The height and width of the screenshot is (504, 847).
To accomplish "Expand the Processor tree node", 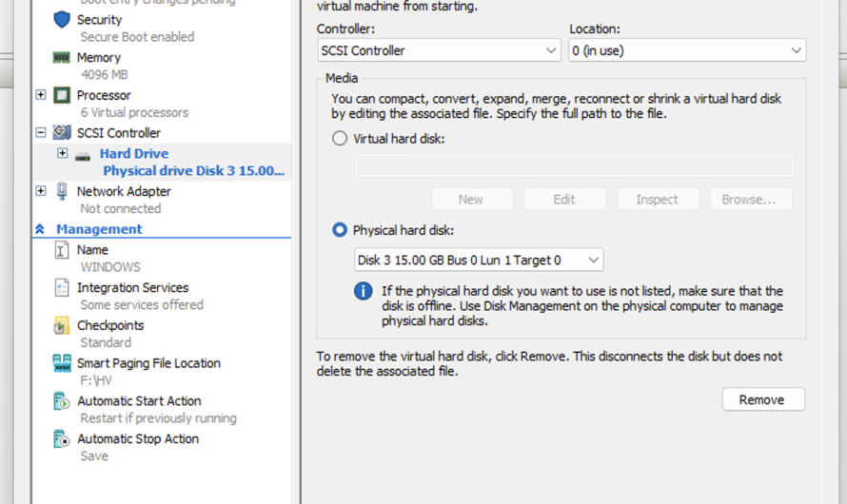I will (41, 95).
